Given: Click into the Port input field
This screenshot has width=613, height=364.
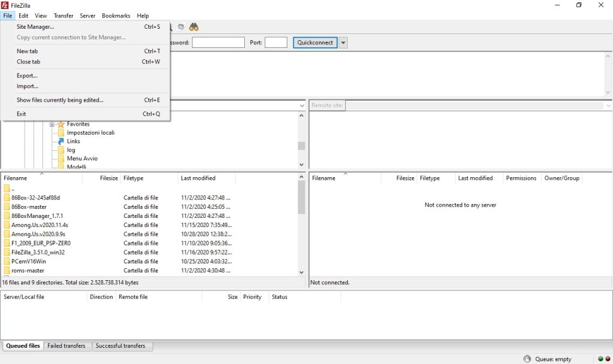Looking at the screenshot, I should (276, 43).
